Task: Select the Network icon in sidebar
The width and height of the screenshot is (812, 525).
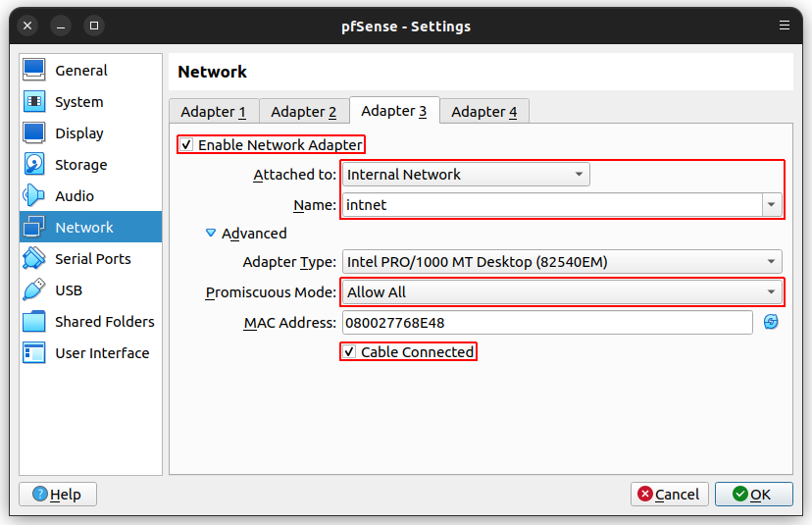Action: click(33, 227)
